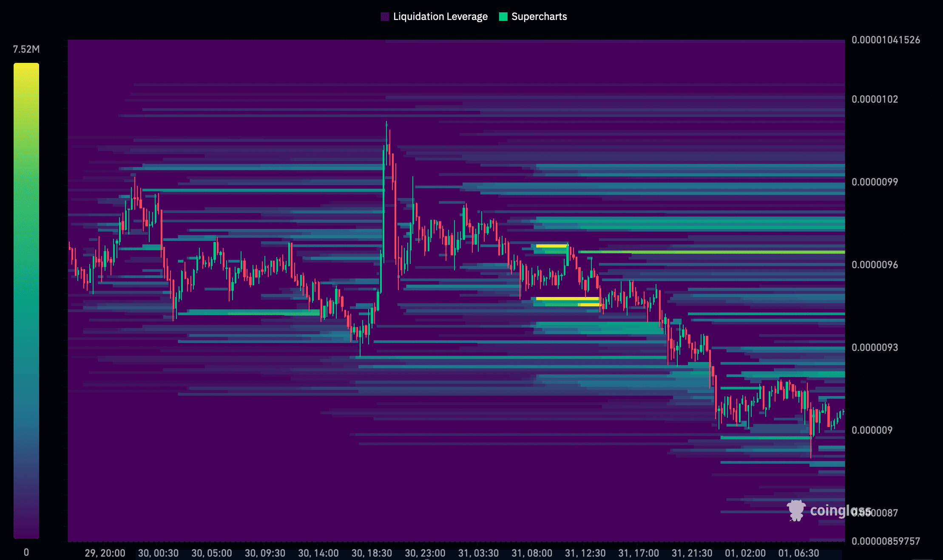Screen dimensions: 943x560
Task: Toggle the Supercharts legend series
Action: 533,17
